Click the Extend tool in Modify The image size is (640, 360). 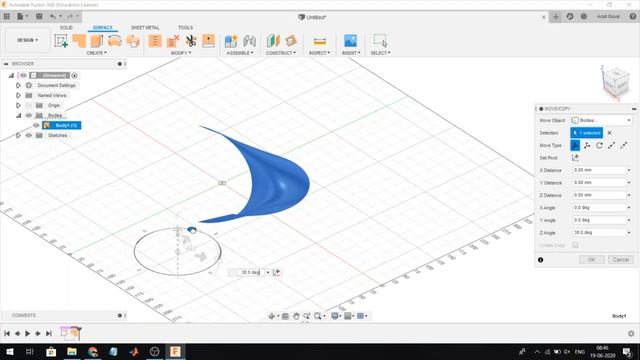tap(209, 40)
